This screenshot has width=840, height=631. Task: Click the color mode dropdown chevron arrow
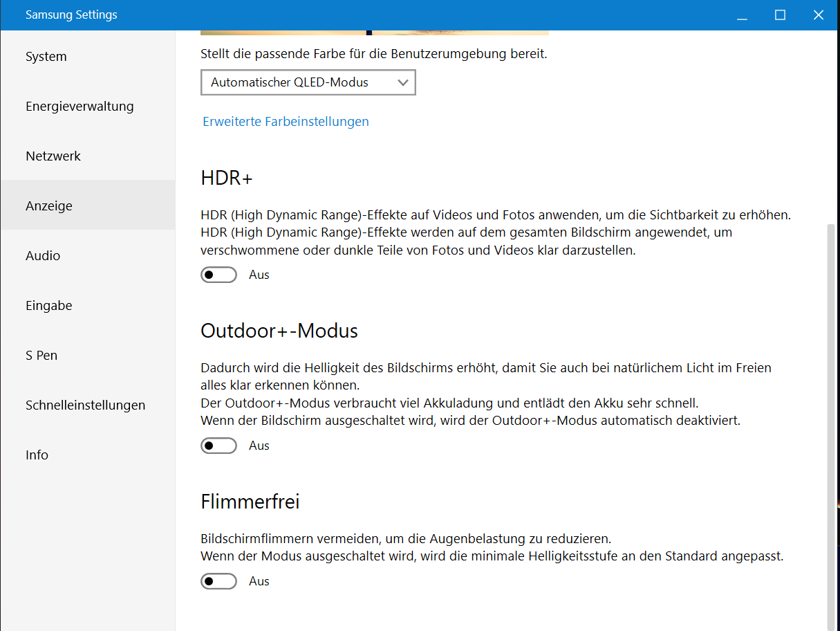(x=404, y=82)
